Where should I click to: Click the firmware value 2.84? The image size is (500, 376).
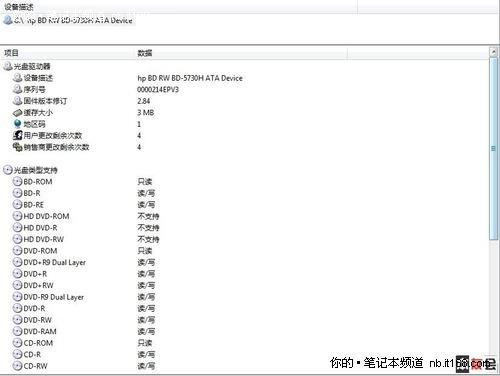[143, 101]
